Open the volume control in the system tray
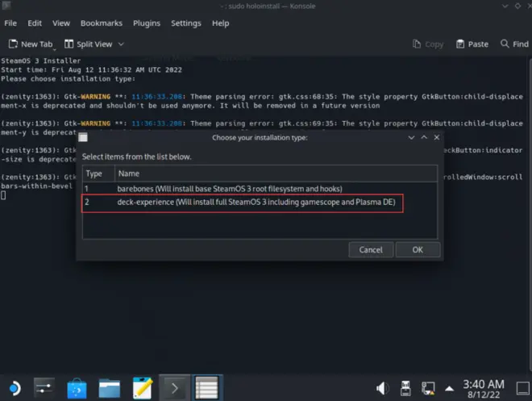Image resolution: width=532 pixels, height=401 pixels. (x=382, y=388)
